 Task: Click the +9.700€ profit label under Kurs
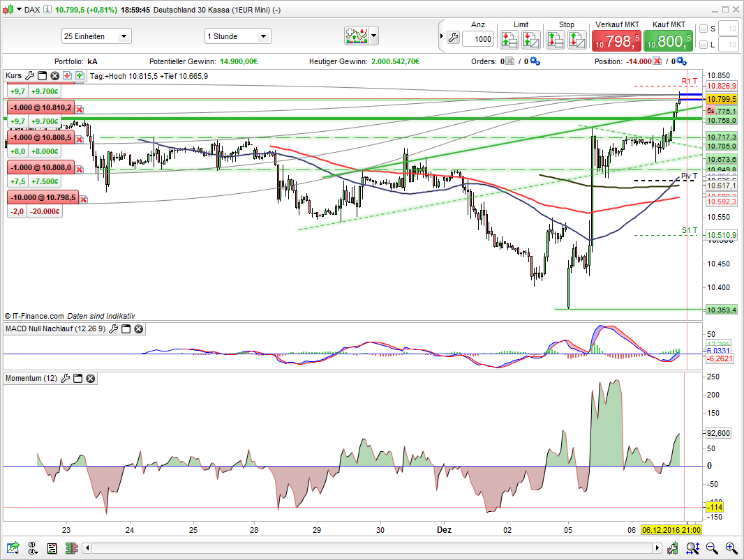45,91
